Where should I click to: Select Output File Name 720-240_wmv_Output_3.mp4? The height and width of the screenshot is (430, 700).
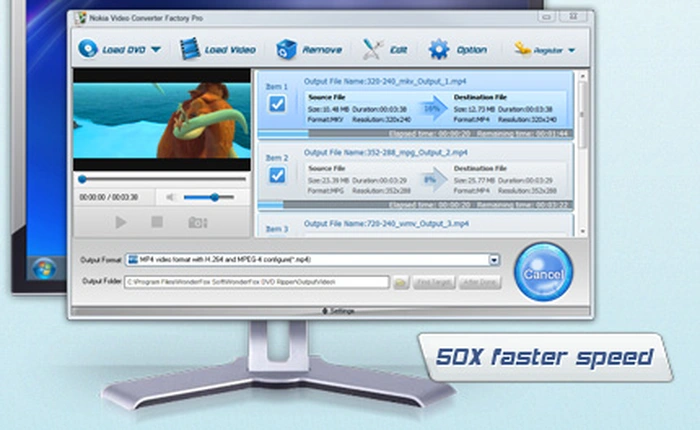point(386,223)
